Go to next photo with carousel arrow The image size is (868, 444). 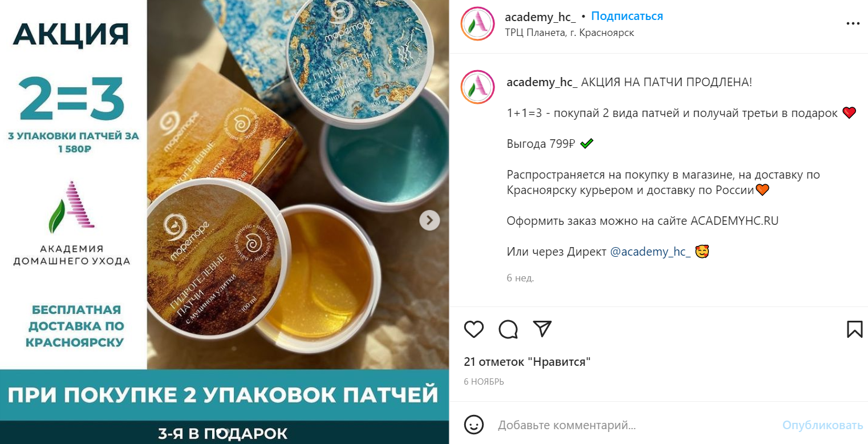pyautogui.click(x=430, y=220)
